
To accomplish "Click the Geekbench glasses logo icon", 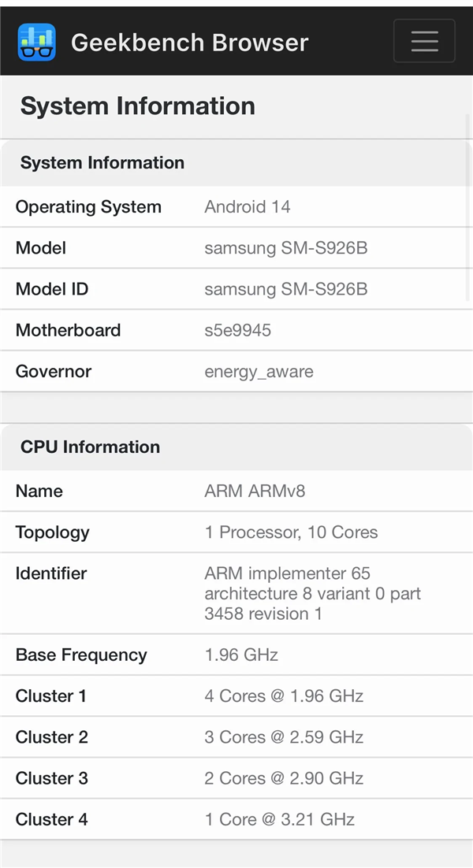I will point(36,41).
